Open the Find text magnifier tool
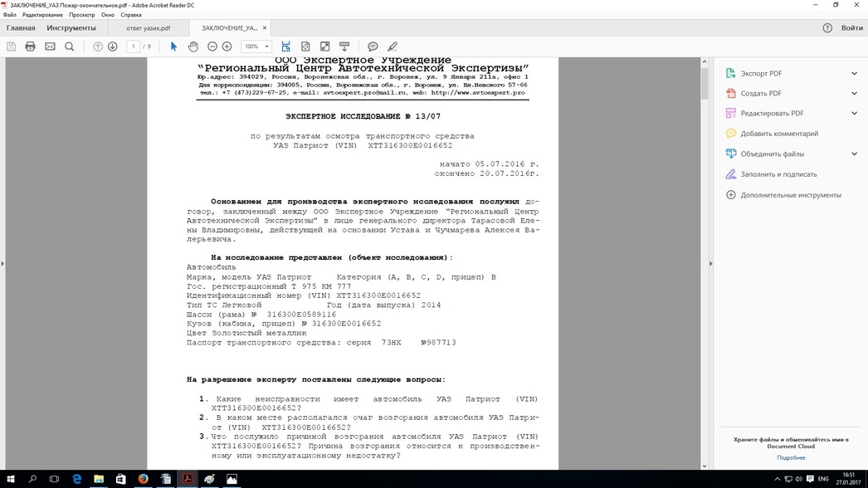The height and width of the screenshot is (488, 868). 70,46
